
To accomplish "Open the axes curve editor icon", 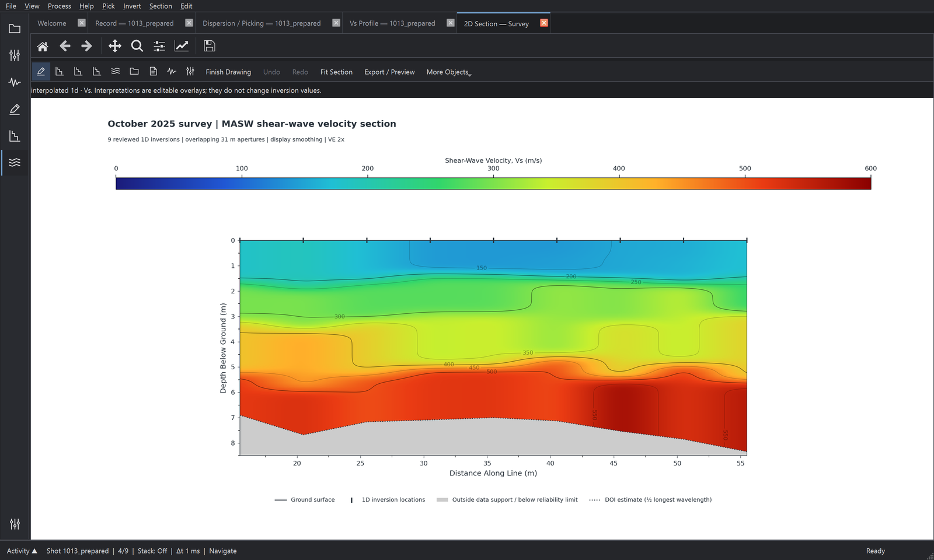I will 182,46.
